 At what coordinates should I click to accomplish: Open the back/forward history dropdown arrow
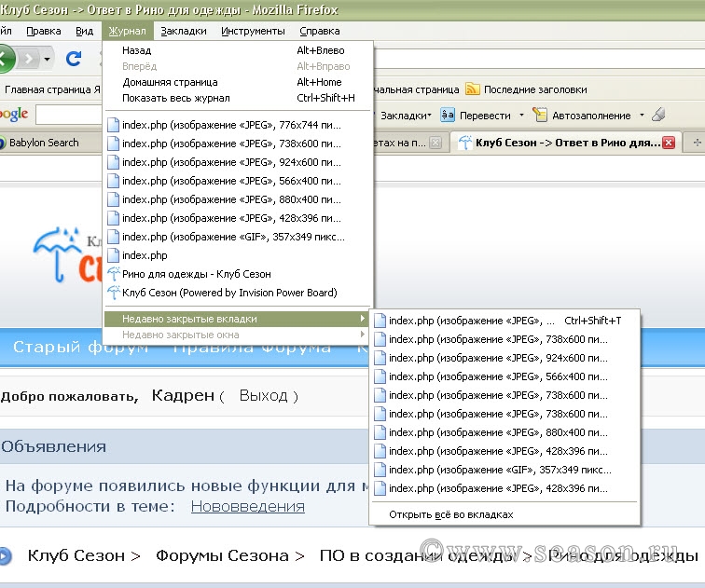[x=47, y=59]
